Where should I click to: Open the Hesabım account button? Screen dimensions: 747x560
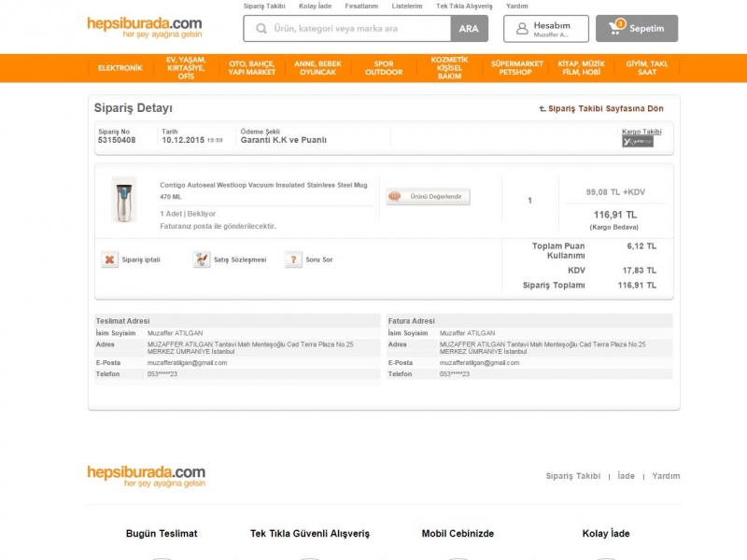pyautogui.click(x=546, y=29)
